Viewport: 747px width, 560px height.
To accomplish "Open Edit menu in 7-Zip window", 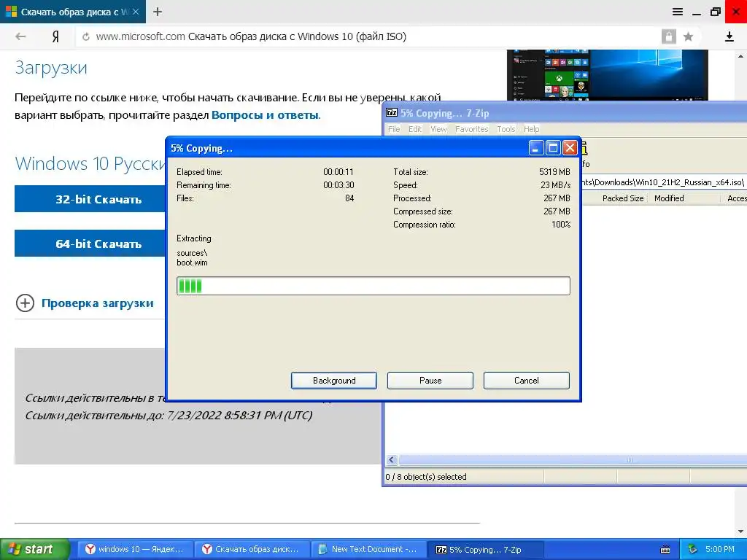I will tap(415, 129).
